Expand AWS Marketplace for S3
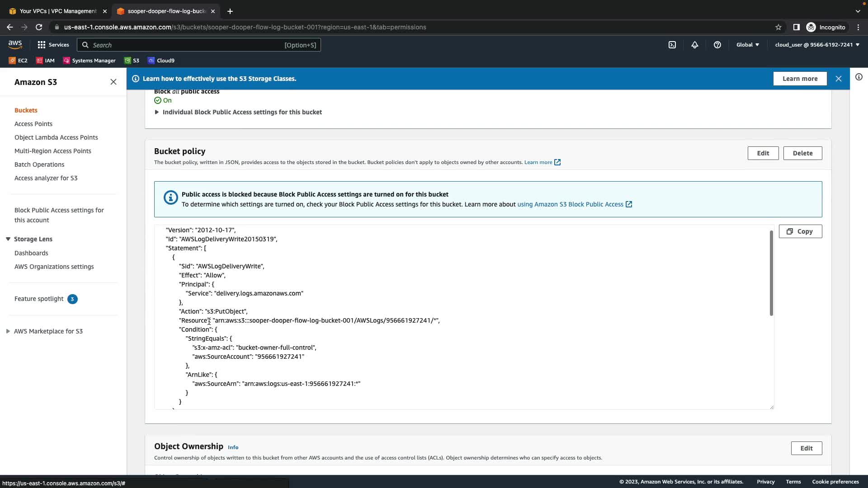 click(8, 331)
